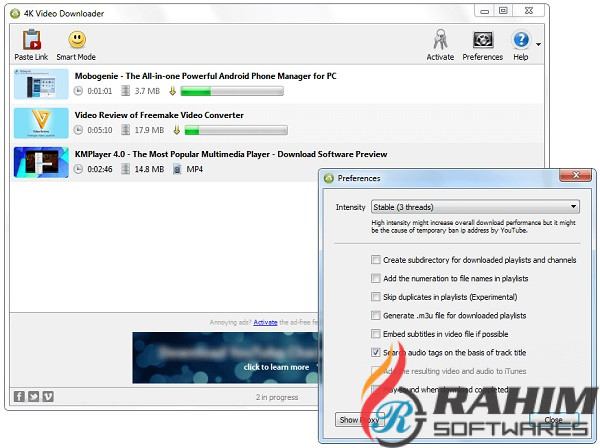Click the Activate link above the ad

(x=265, y=323)
